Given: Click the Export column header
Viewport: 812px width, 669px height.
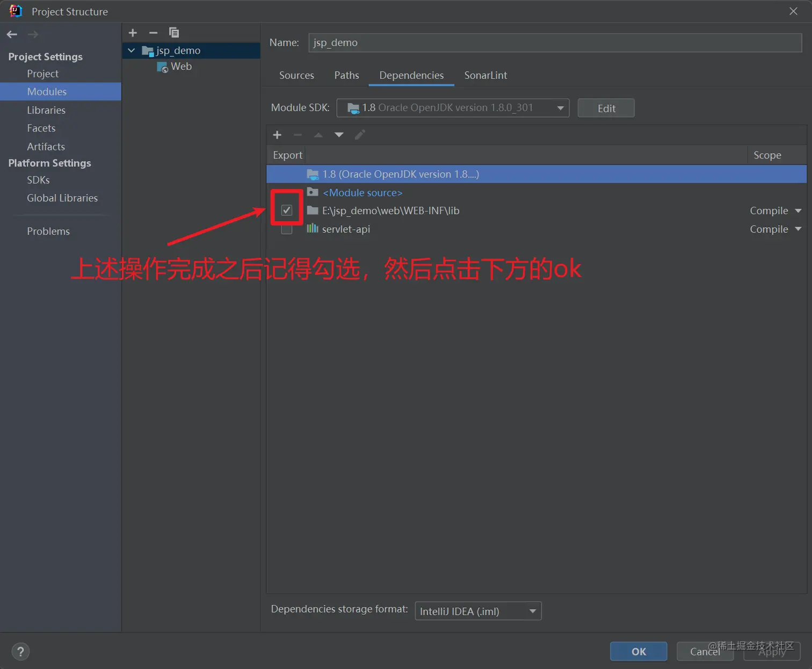Looking at the screenshot, I should [287, 155].
